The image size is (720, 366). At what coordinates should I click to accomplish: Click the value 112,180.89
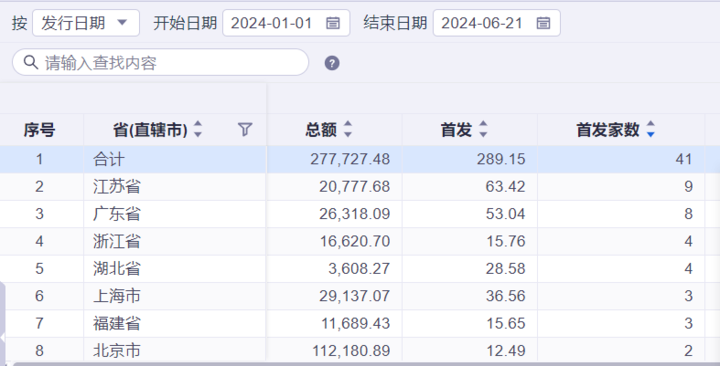pyautogui.click(x=351, y=351)
